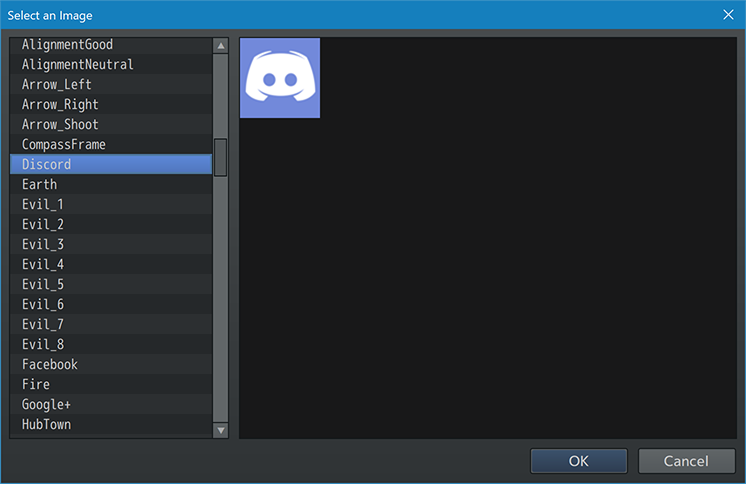Click the list scrollbar thumb

(x=220, y=158)
